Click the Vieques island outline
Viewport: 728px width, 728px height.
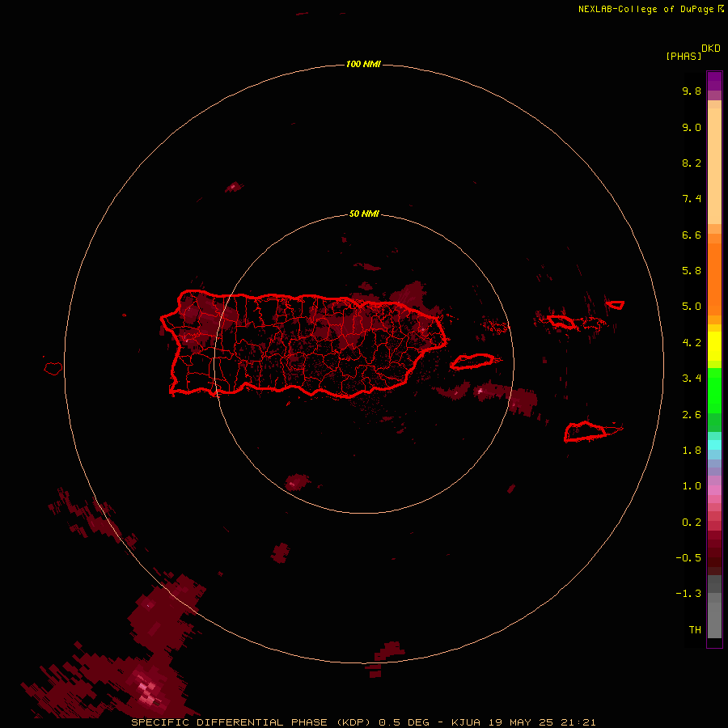coord(472,362)
